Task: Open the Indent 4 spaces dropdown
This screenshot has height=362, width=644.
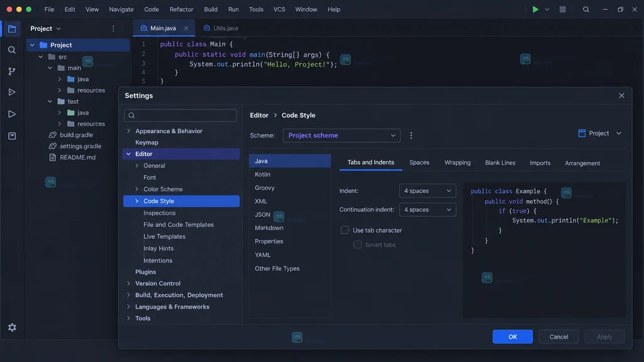Action: pos(427,191)
